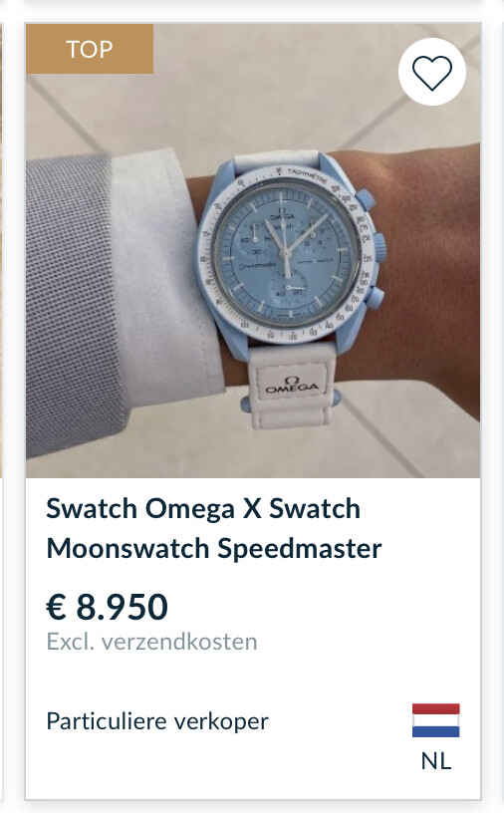Open the Swatch Omega X Swatch title

[203, 508]
